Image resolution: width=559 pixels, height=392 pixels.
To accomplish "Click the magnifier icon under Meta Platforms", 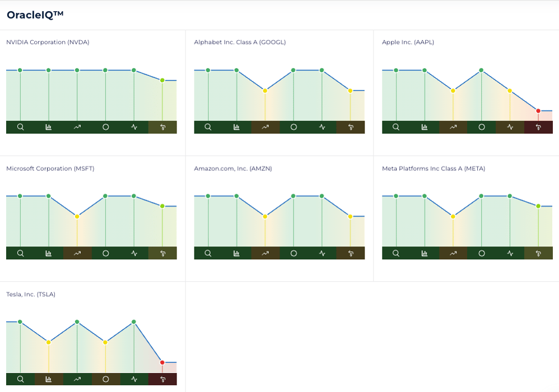I will coord(396,253).
